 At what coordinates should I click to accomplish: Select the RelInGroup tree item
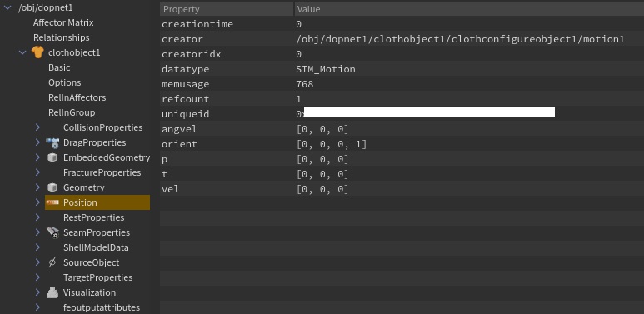point(72,112)
